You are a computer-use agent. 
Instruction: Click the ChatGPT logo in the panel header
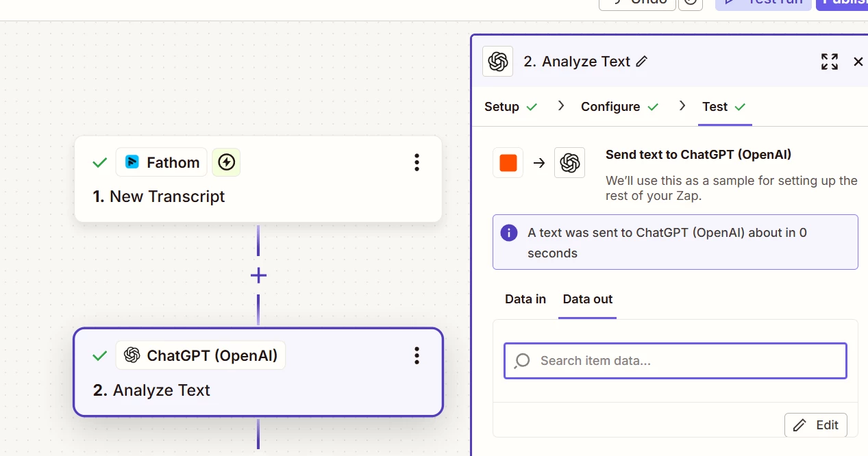(x=498, y=62)
